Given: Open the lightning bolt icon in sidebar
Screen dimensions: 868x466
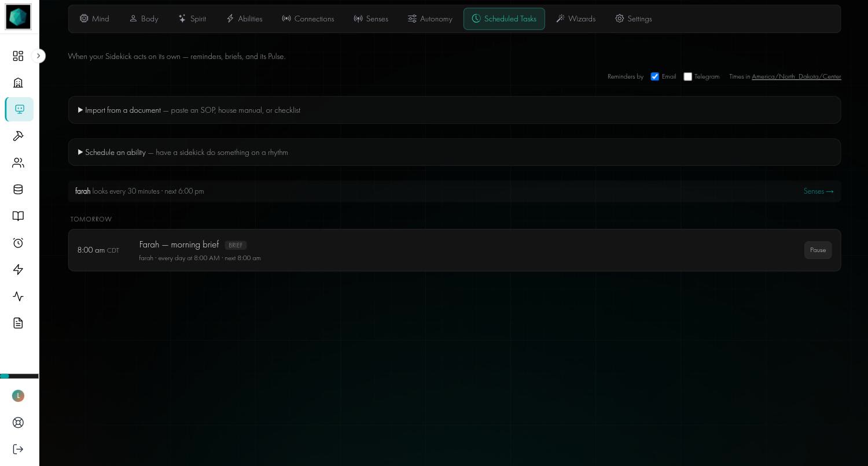Looking at the screenshot, I should pos(18,269).
